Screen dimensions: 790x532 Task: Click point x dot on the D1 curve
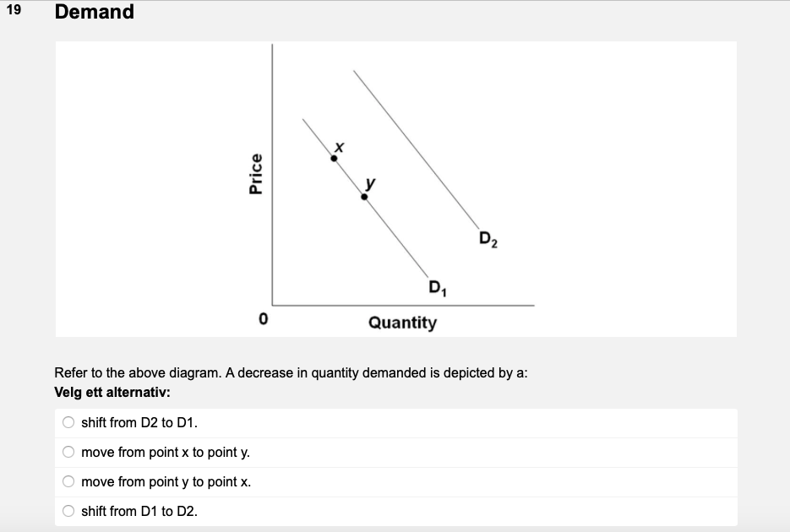click(x=334, y=159)
